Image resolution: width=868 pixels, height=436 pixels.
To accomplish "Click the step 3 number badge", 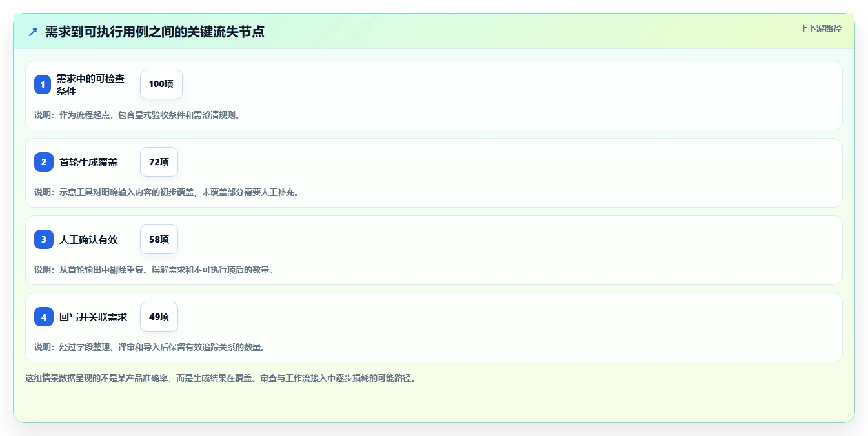I will coord(44,239).
